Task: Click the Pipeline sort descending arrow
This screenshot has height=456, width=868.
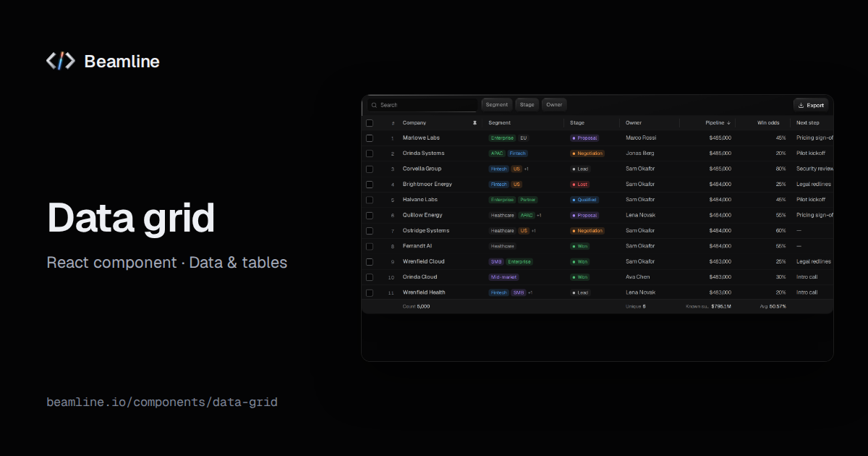Action: click(728, 123)
